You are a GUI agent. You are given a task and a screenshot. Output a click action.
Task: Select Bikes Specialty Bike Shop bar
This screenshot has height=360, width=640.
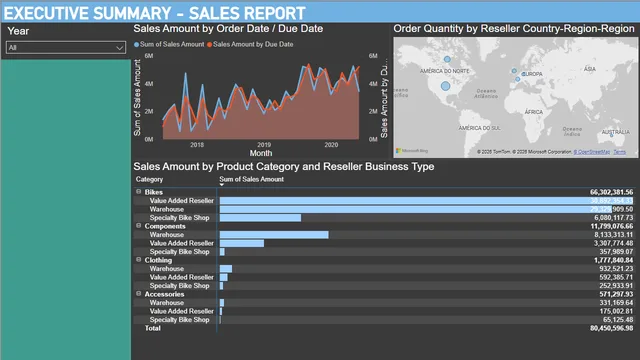260,218
